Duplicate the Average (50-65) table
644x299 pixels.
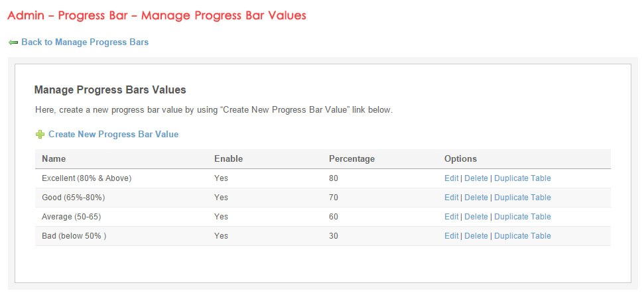523,217
